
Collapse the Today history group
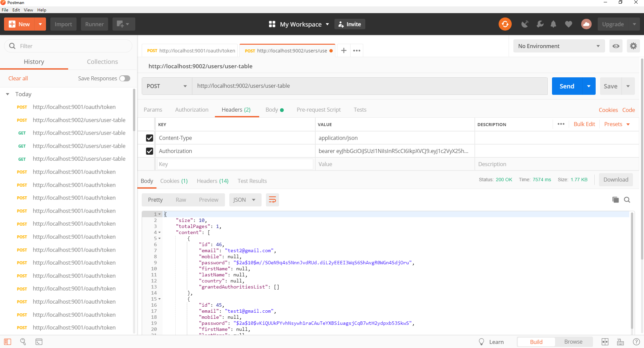[7, 94]
